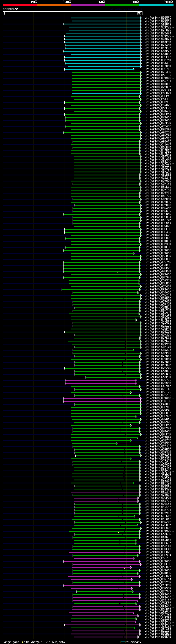The image size is (176, 644).
Task: Select the UniRef100_O22248 label
Action: pyautogui.click(x=158, y=178)
